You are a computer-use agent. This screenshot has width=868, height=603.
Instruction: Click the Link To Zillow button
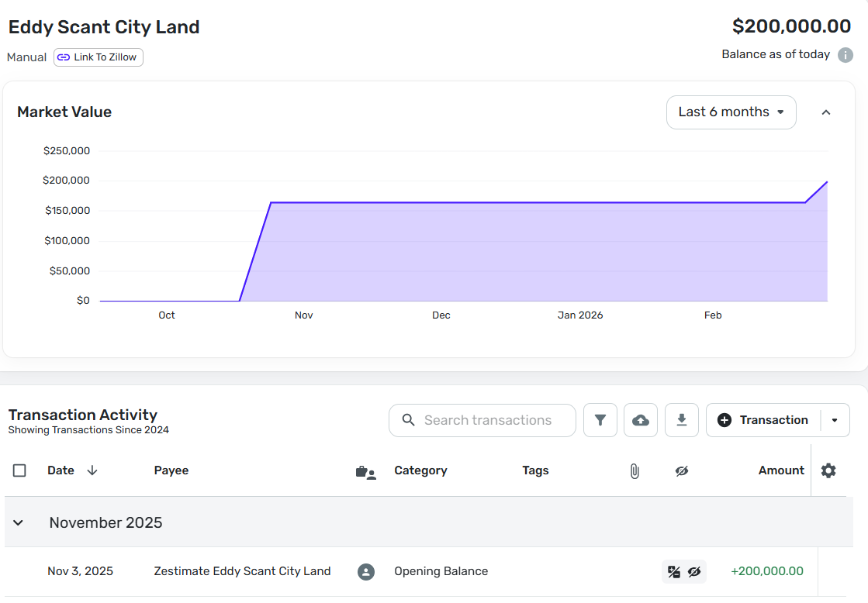pyautogui.click(x=99, y=57)
